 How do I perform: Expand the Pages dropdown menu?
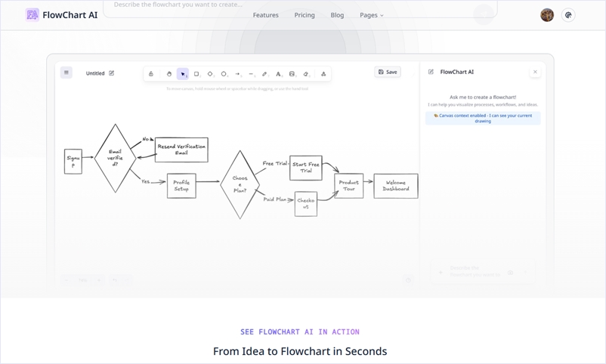[371, 15]
